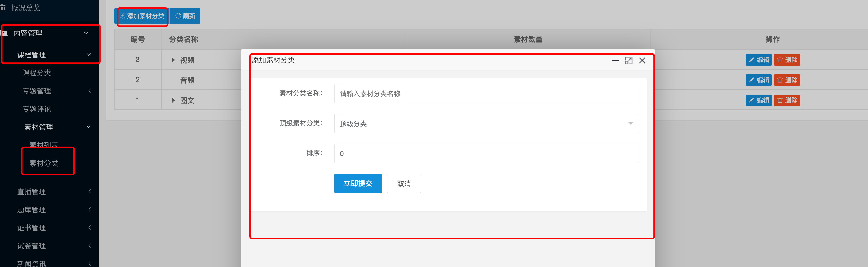Open 直播管理 menu
This screenshot has height=267, width=868.
(x=32, y=192)
